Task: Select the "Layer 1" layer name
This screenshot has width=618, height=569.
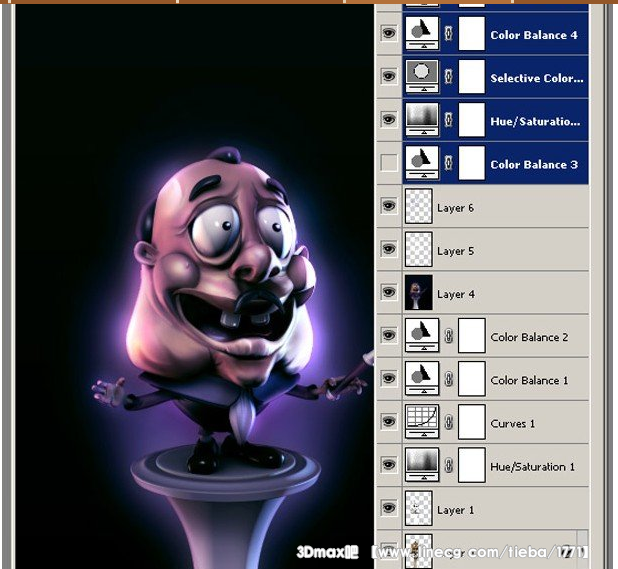Action: click(x=455, y=510)
